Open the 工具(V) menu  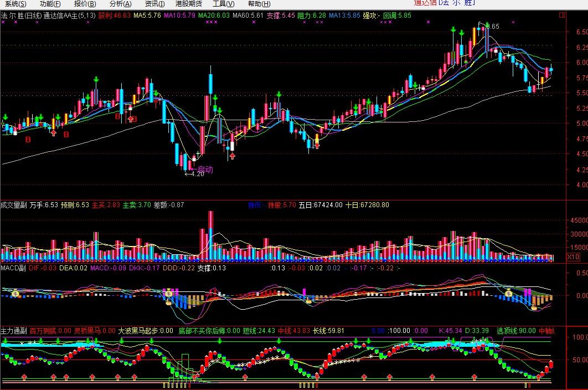pos(224,4)
